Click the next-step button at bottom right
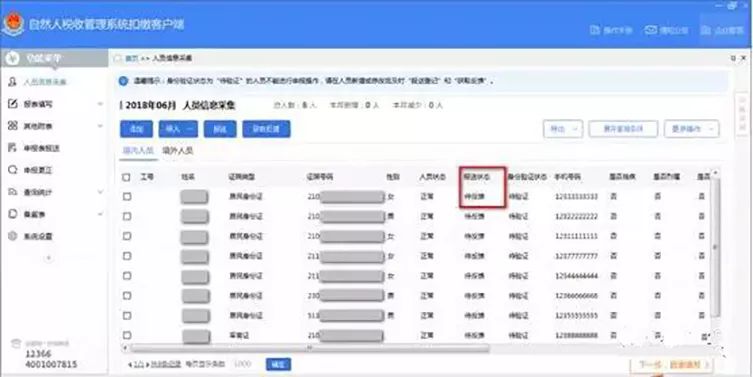Image resolution: width=753 pixels, height=377 pixels. (x=671, y=365)
